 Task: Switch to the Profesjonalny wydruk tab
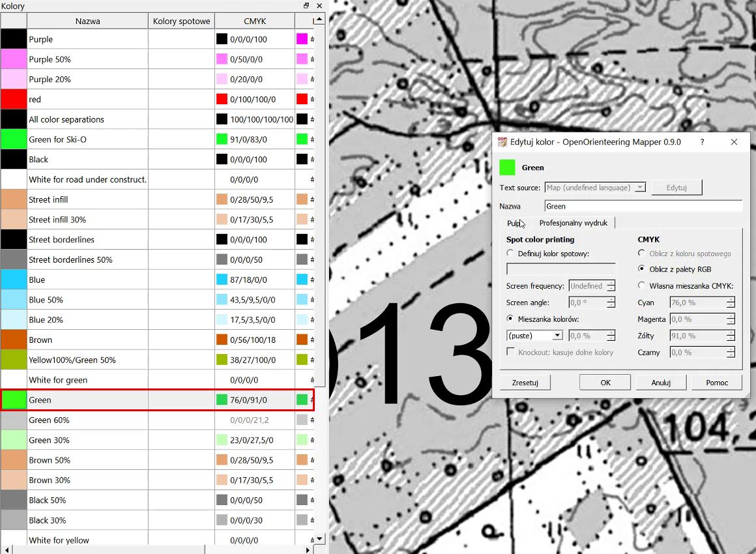[x=574, y=223]
